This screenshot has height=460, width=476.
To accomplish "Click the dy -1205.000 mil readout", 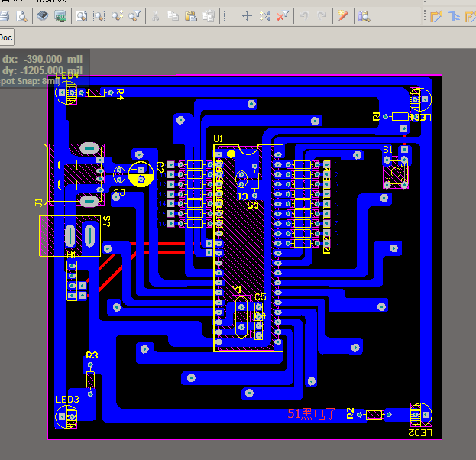I will coord(42,70).
